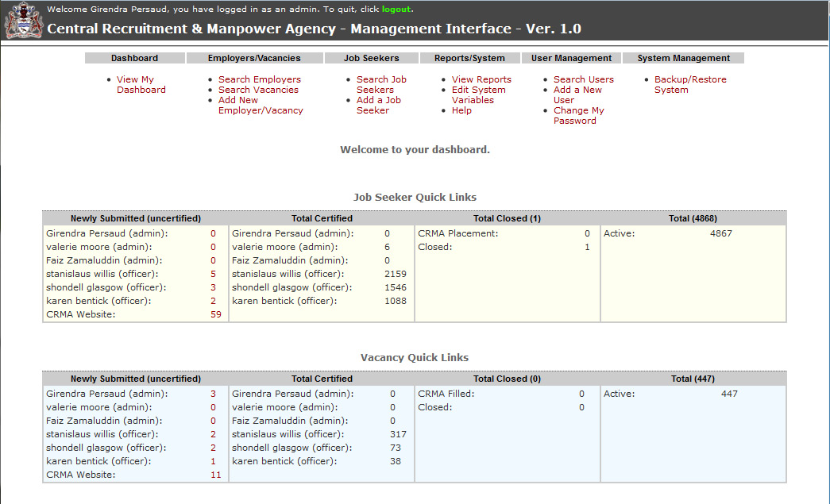The height and width of the screenshot is (504, 830).
Task: Go to Search Users
Action: [583, 79]
